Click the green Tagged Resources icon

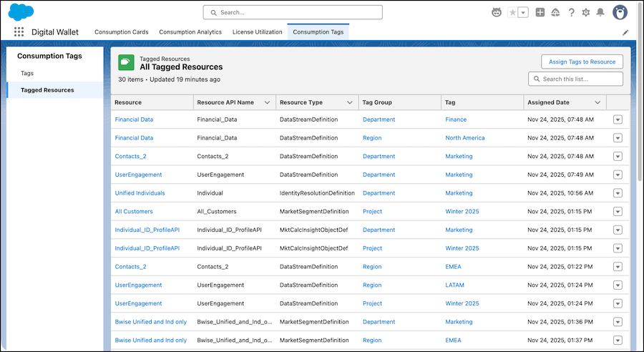tap(126, 62)
